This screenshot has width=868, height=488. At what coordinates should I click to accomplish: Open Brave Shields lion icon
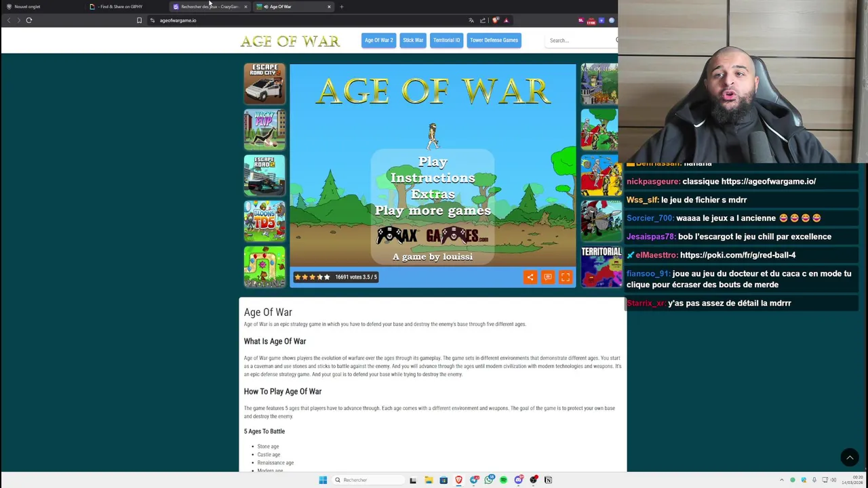pos(495,20)
